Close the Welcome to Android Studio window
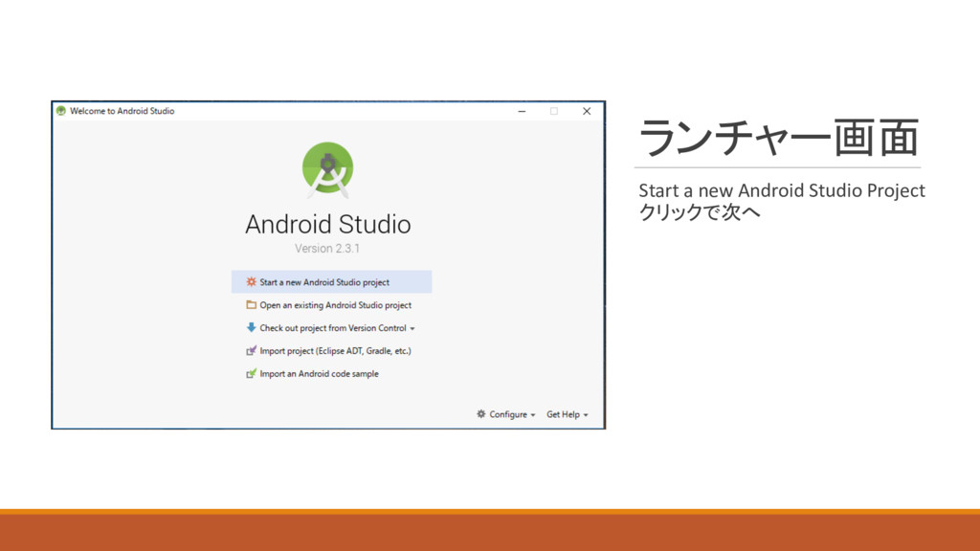Image resolution: width=980 pixels, height=551 pixels. 587,111
